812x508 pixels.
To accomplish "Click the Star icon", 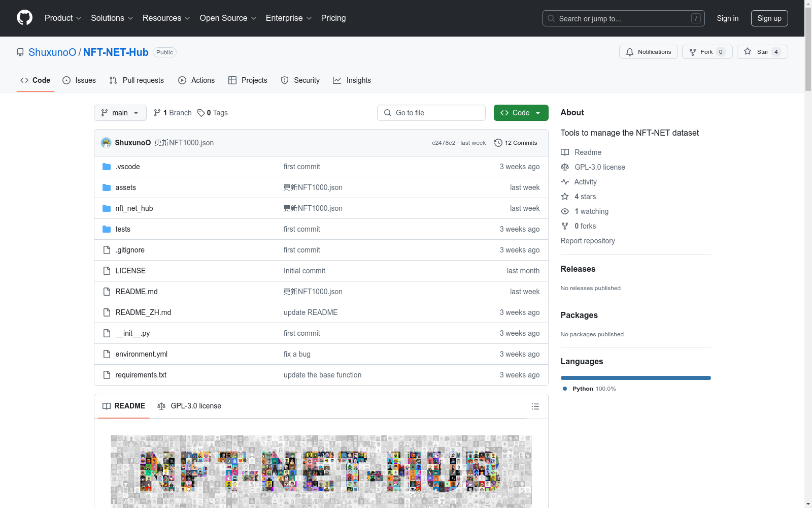I will click(x=748, y=51).
